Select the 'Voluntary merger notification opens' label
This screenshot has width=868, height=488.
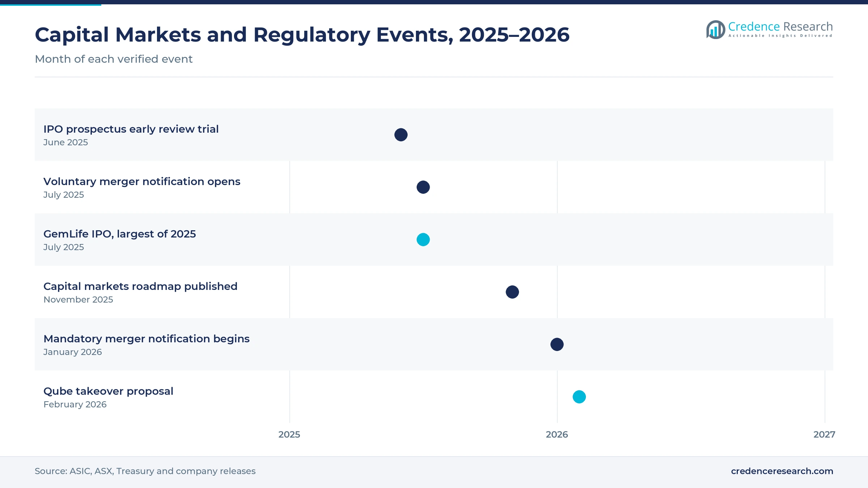[142, 181]
